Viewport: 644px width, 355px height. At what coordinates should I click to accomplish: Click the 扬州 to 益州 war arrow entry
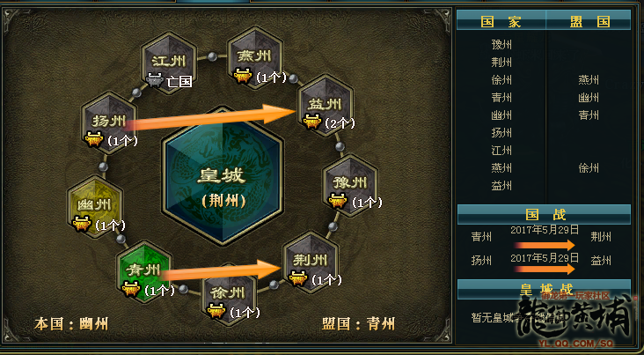pyautogui.click(x=541, y=262)
